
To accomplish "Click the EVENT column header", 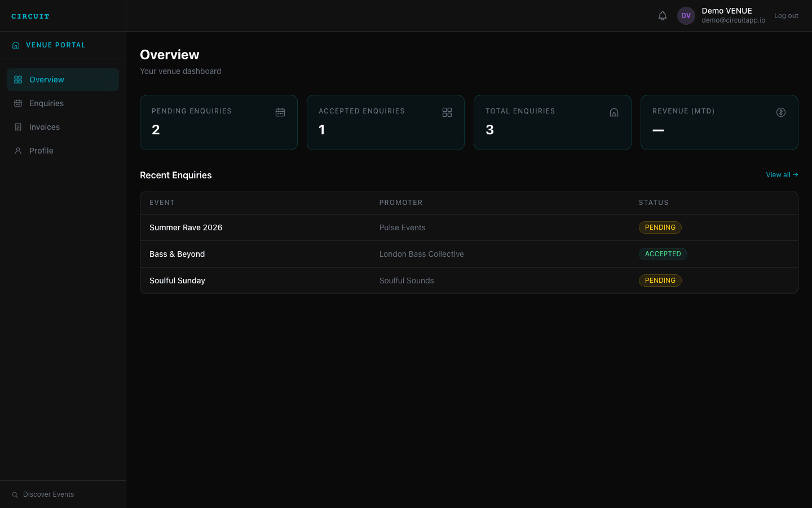I will point(162,203).
